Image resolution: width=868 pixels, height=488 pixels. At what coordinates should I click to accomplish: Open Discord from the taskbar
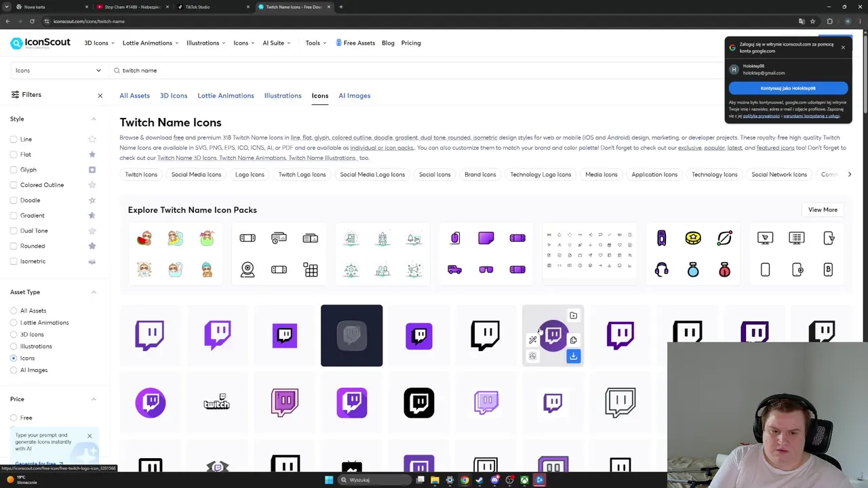click(x=494, y=480)
